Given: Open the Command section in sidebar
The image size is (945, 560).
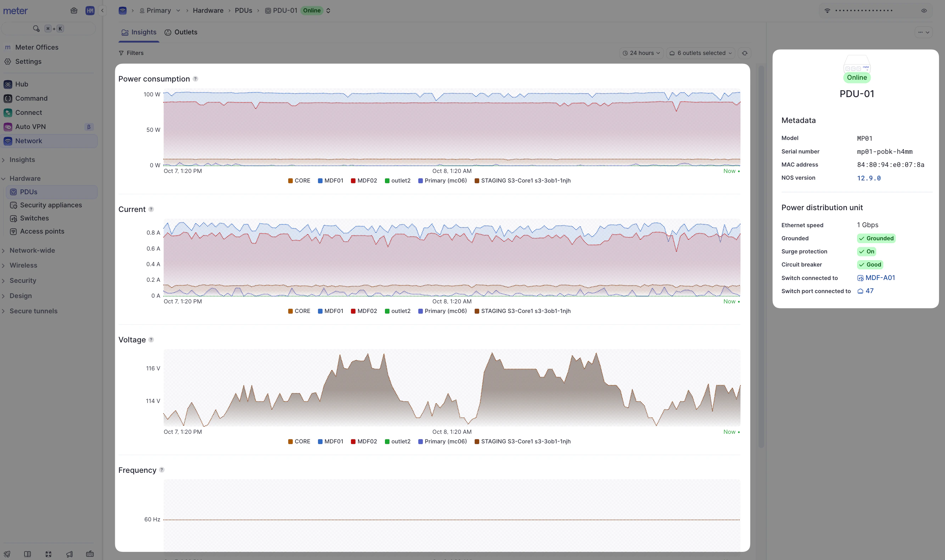Looking at the screenshot, I should click(x=31, y=98).
